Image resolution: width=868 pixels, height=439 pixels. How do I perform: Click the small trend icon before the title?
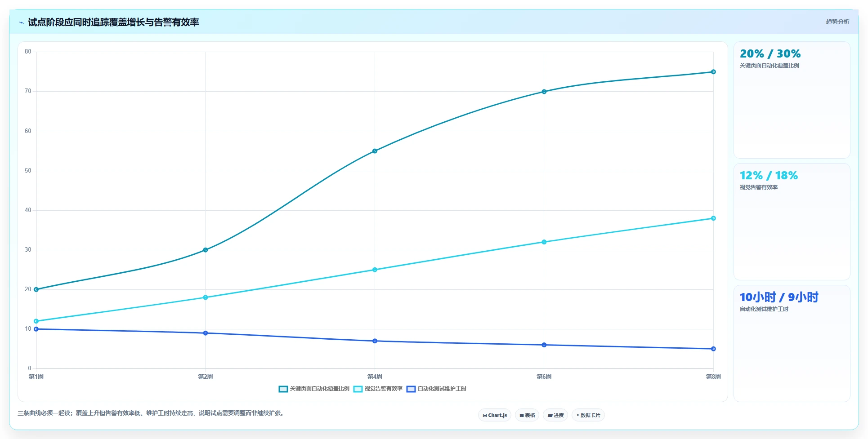tap(21, 22)
